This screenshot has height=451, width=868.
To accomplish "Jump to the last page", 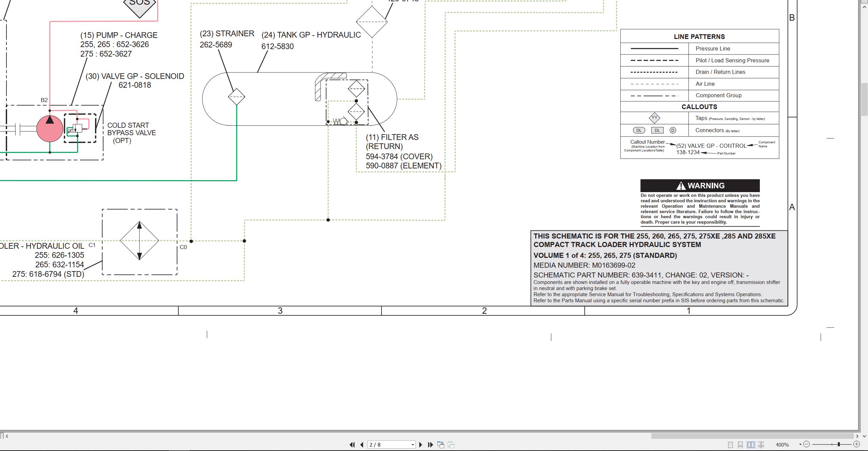I will pyautogui.click(x=430, y=445).
